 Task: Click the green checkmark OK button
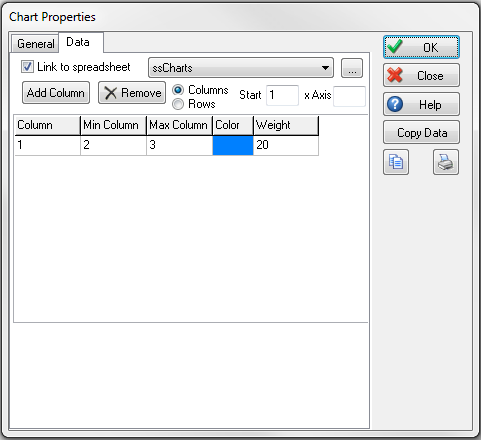pyautogui.click(x=421, y=47)
